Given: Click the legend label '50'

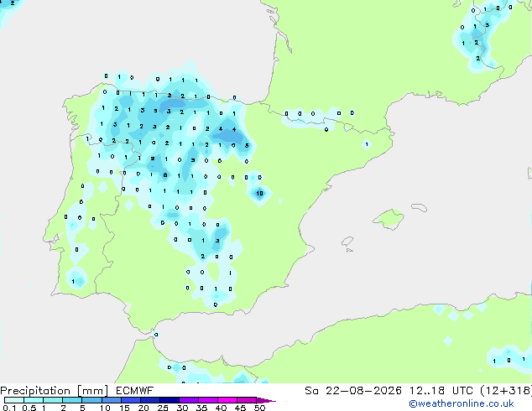Looking at the screenshot, I should [259, 408].
